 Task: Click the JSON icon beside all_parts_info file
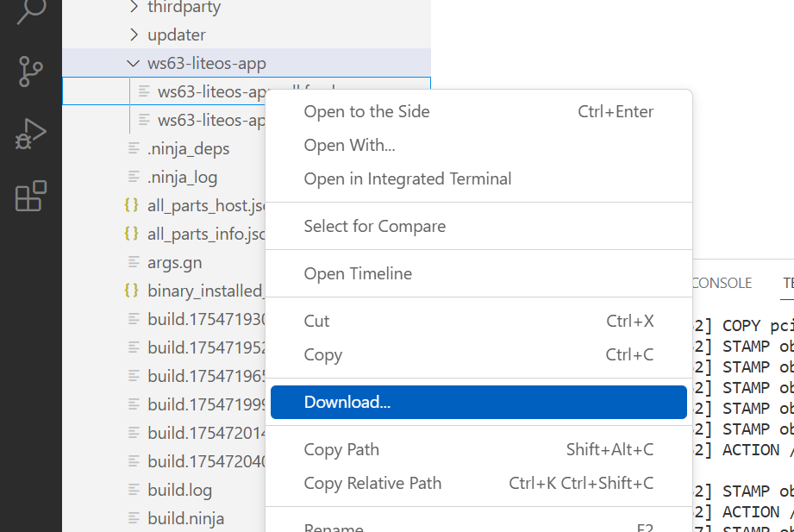(131, 234)
